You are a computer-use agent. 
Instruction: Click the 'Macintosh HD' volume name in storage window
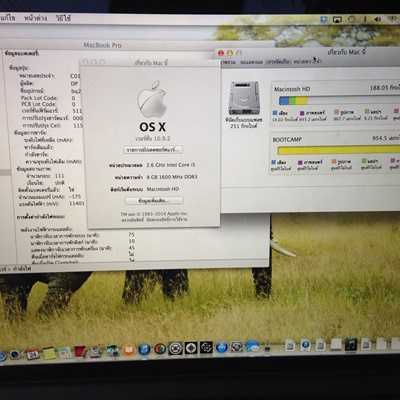[292, 89]
